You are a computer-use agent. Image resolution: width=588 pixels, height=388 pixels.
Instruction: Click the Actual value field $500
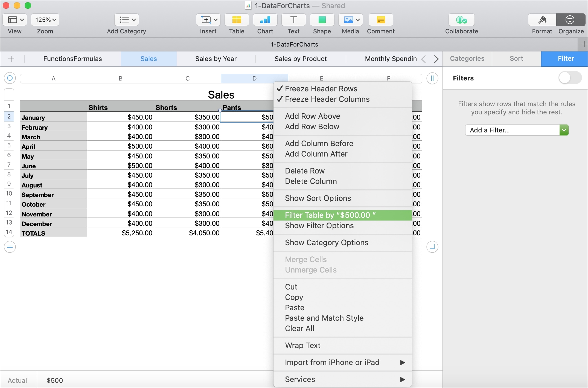[55, 380]
